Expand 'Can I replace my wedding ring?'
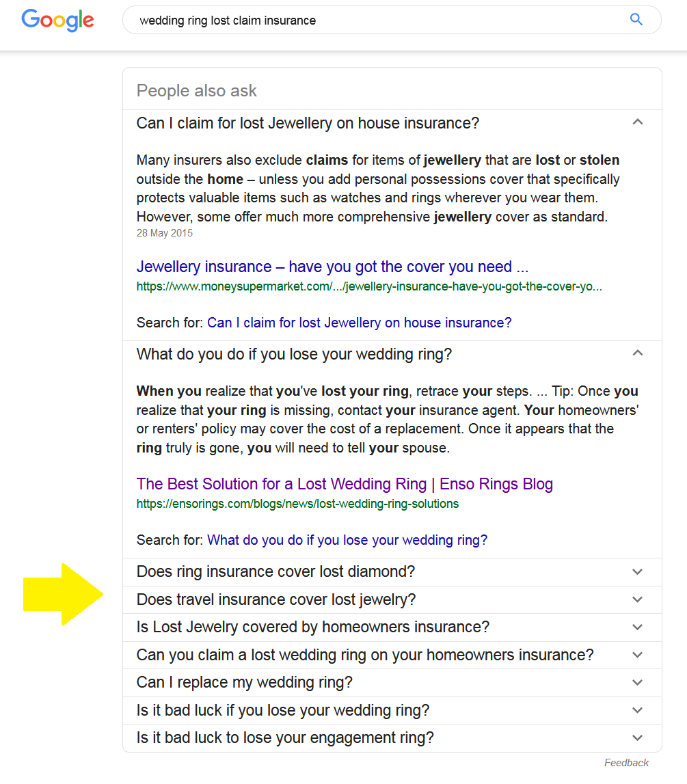 (245, 683)
